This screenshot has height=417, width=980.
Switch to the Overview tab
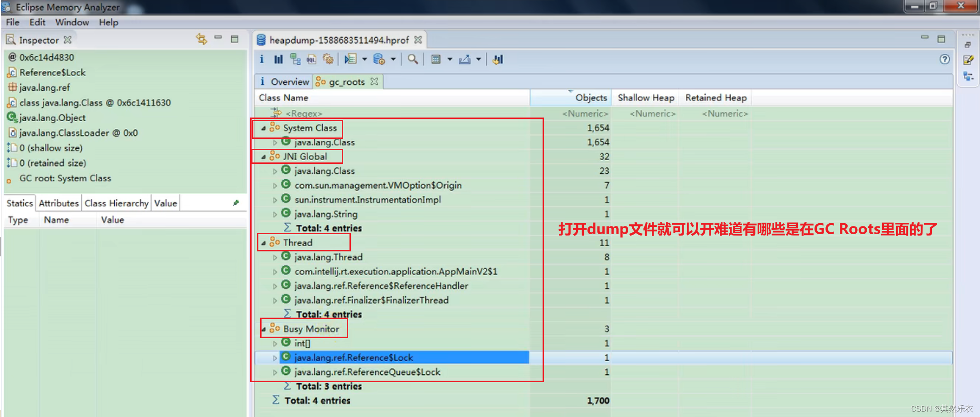point(289,82)
